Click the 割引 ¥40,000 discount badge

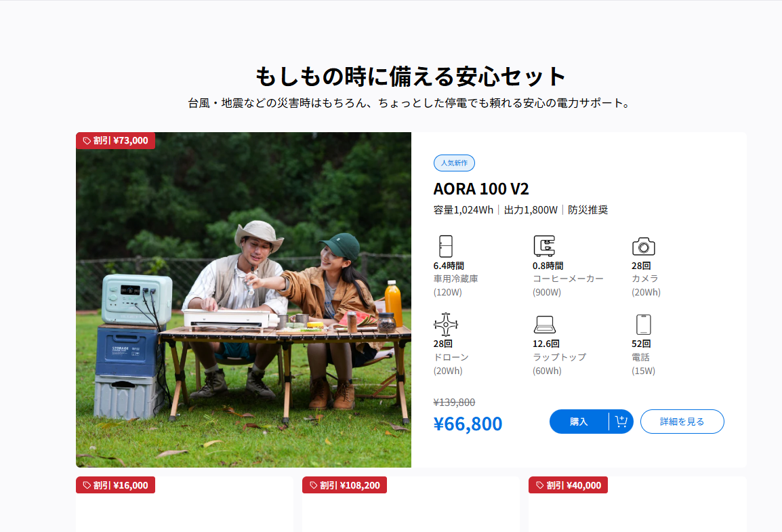click(568, 485)
